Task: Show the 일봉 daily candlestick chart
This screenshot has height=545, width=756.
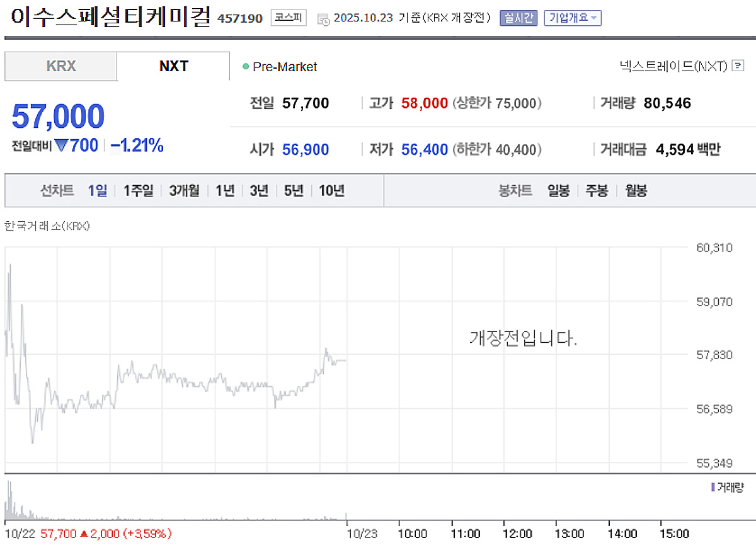Action: (x=558, y=190)
